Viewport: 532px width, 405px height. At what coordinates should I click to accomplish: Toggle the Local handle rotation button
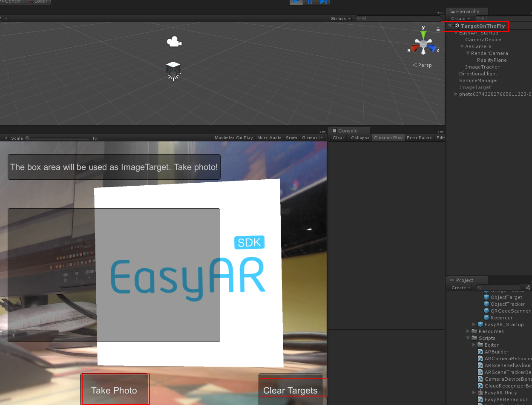(38, 2)
